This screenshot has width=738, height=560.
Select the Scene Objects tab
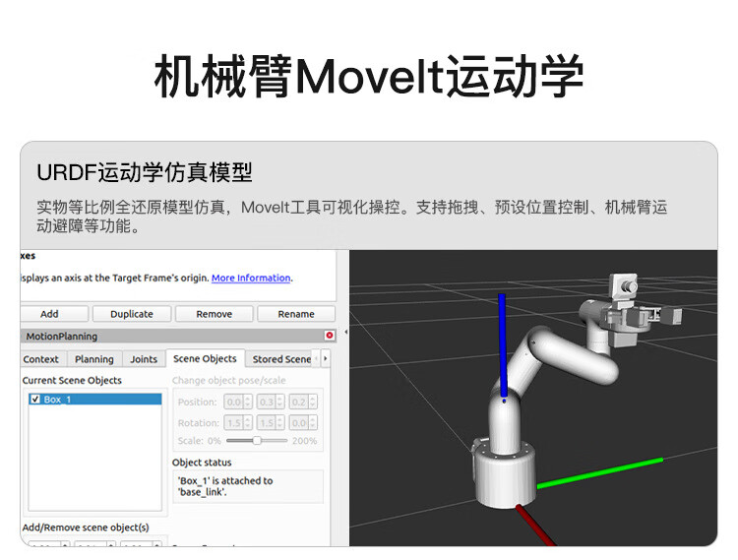coord(205,358)
